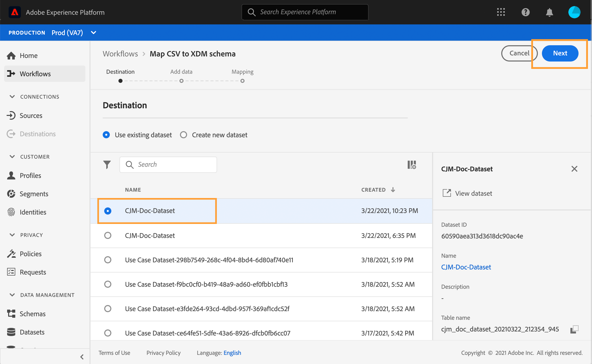Collapse the DATA MANAGEMENT section
Viewport: 592px width, 364px height.
12,295
